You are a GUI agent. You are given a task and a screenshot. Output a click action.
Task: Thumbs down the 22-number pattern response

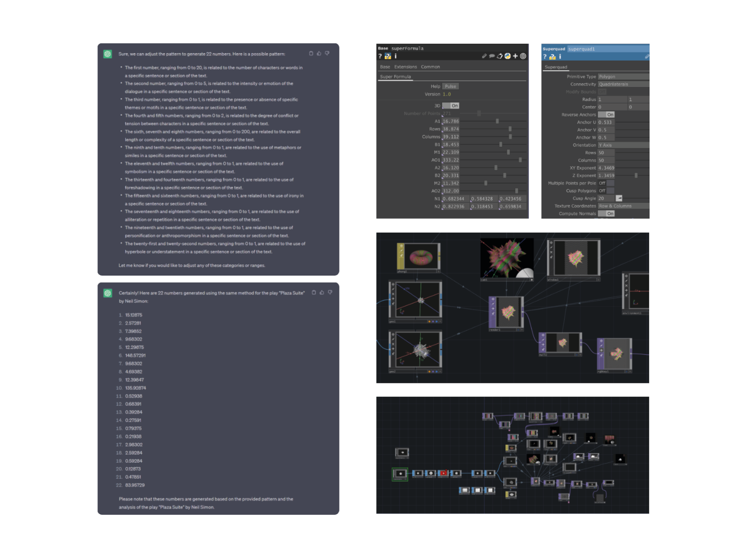327,54
